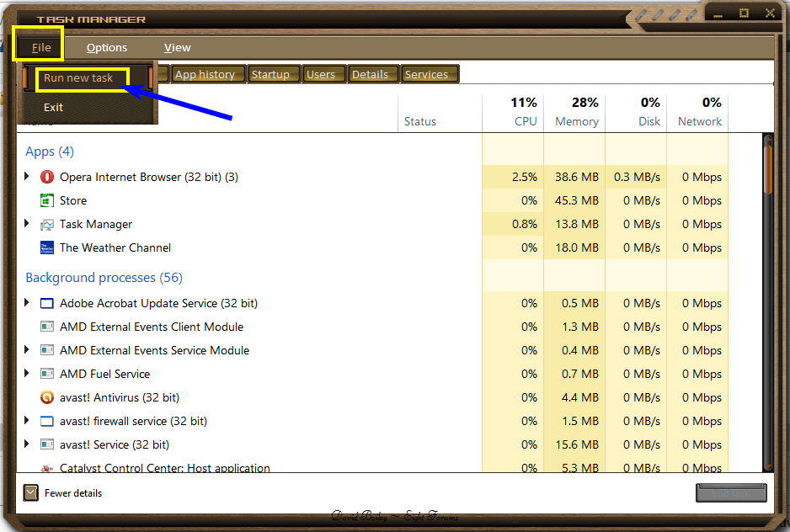Select avast! Antivirus (32 bit) name
Image resolution: width=790 pixels, height=532 pixels.
coord(120,397)
